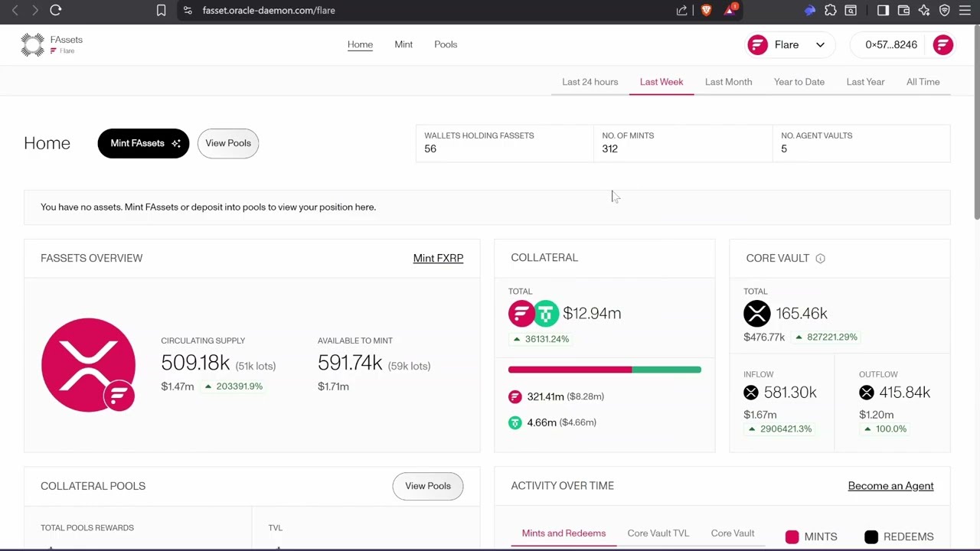Click the collateral ratio bar
980x551 pixels.
pos(605,370)
